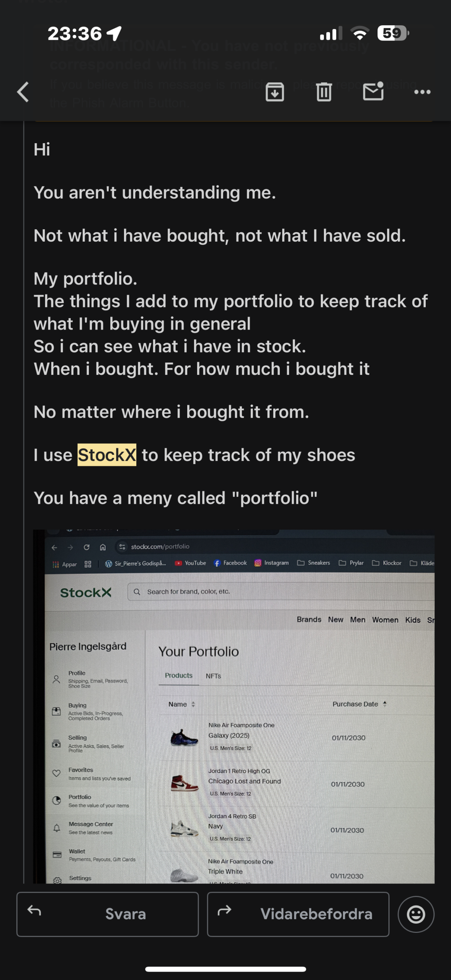Screen dimensions: 451x980
Task: Mark the email as unread
Action: click(373, 91)
